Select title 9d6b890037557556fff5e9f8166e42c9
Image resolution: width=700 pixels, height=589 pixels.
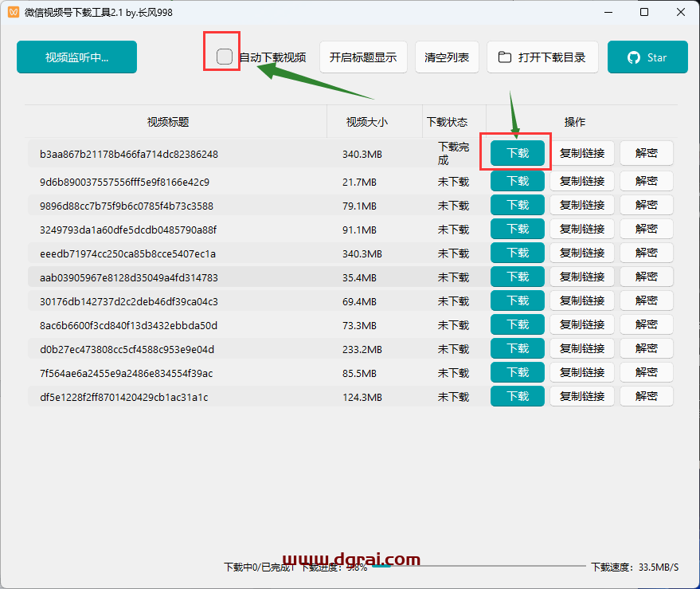124,183
